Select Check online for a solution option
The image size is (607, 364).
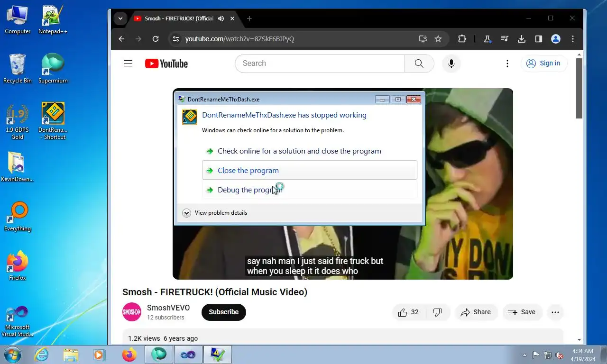(310, 151)
